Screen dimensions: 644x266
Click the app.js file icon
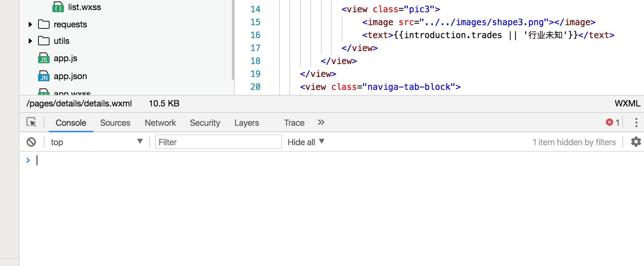coord(44,58)
